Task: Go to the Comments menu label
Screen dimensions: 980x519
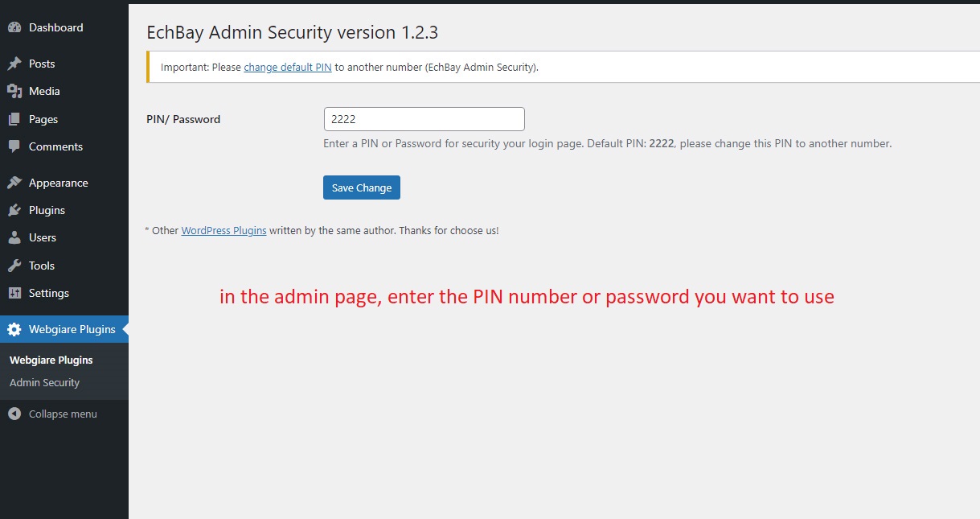Action: click(55, 146)
